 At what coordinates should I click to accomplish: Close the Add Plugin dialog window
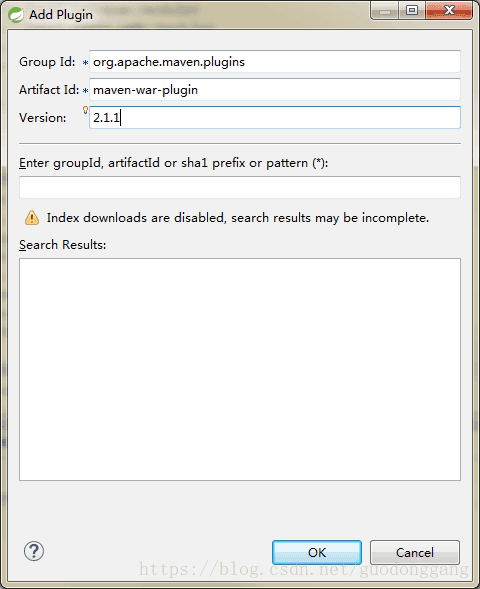(449, 10)
